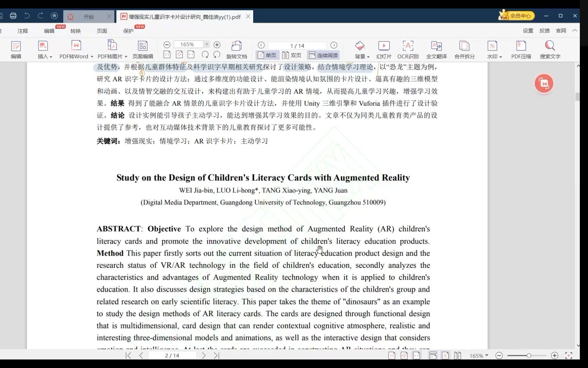Image resolution: width=588 pixels, height=368 pixels.
Task: Open 反馈 feedback link
Action: [x=544, y=31]
